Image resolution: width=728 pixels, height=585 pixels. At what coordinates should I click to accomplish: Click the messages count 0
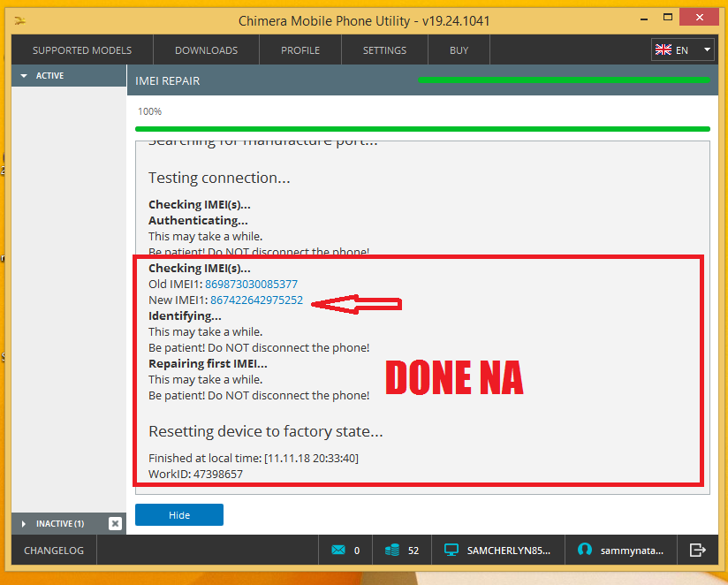coord(357,551)
